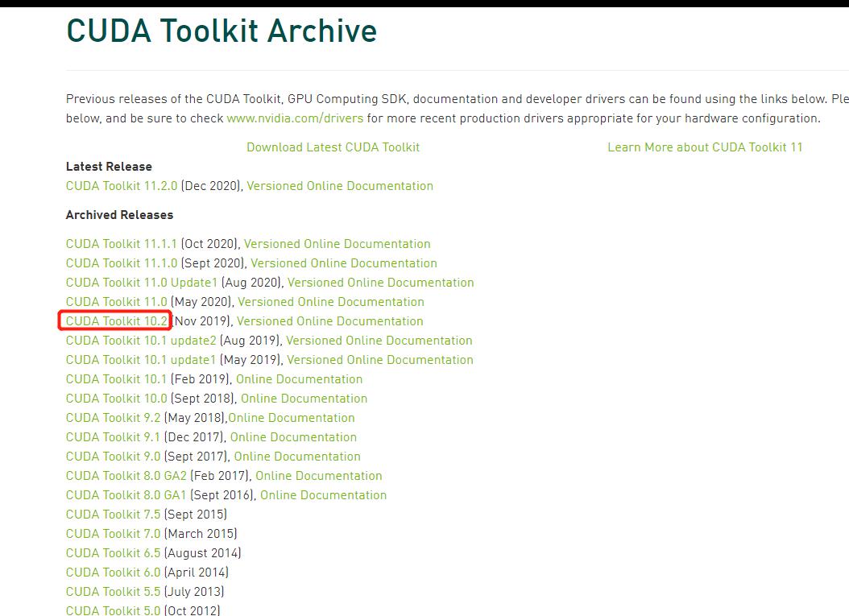Select CUDA Toolkit 9.0 link
The image size is (849, 616).
click(x=113, y=457)
